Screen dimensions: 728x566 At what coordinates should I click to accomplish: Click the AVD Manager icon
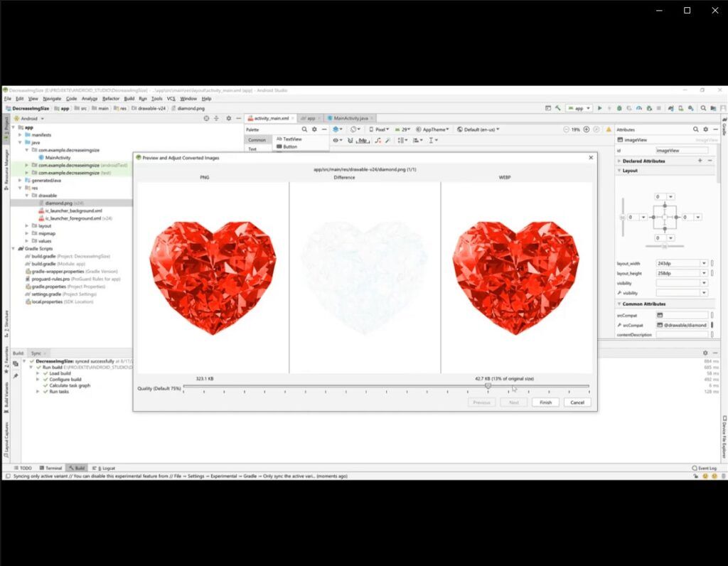pos(680,108)
